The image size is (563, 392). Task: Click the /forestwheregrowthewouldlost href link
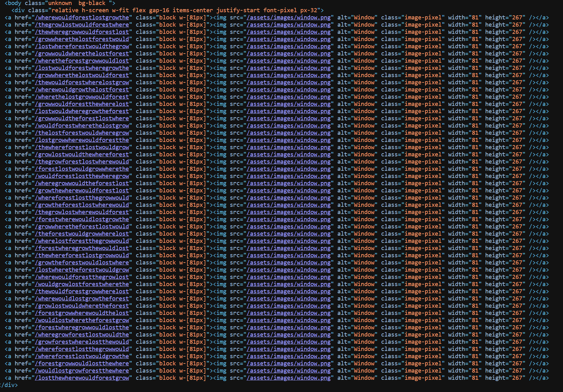[x=82, y=248]
